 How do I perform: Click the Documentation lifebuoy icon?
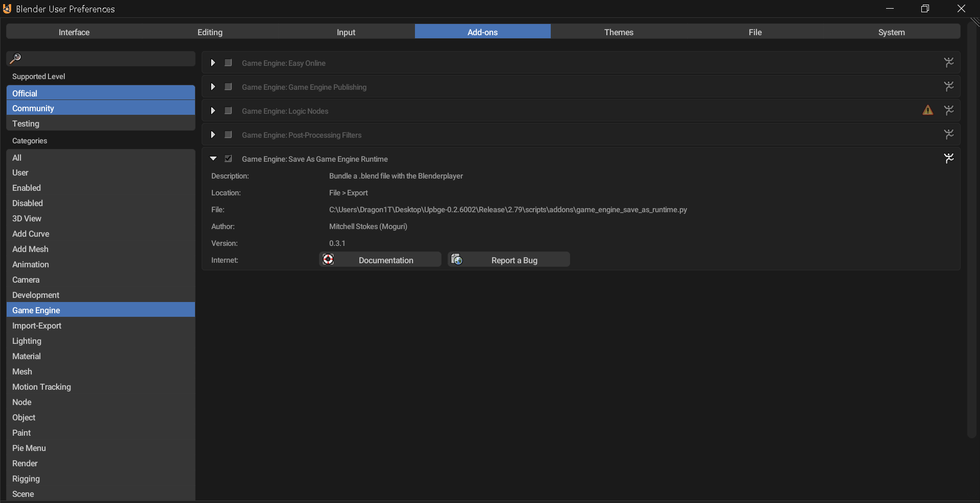pos(328,260)
